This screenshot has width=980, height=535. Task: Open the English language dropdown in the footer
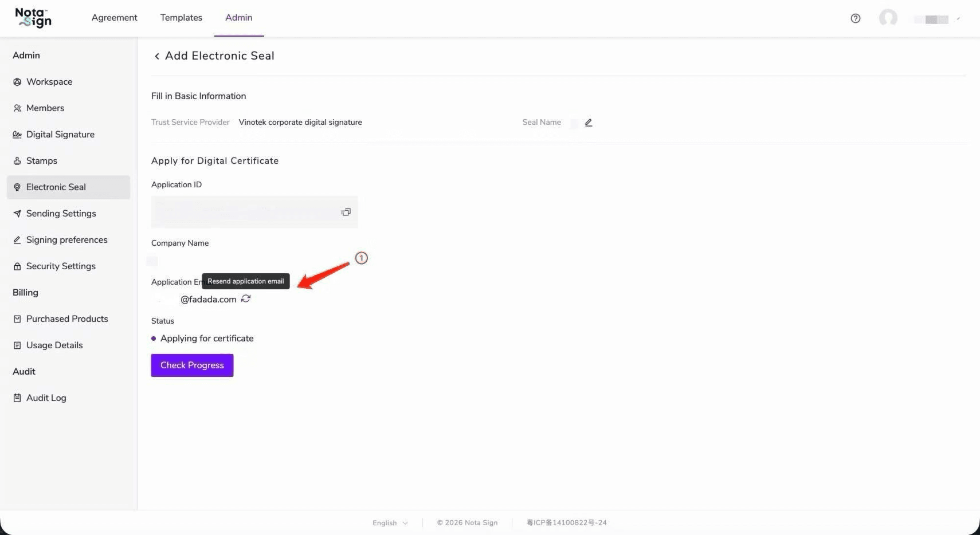point(390,523)
